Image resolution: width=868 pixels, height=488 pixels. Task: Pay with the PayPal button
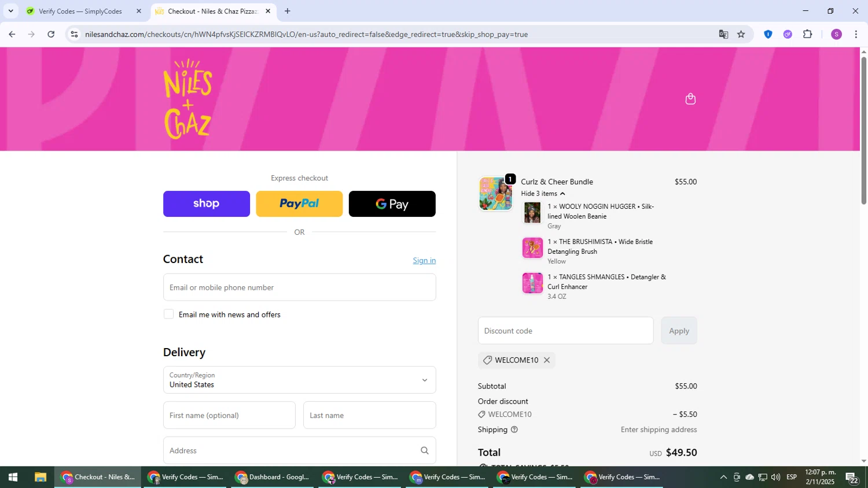tap(299, 204)
